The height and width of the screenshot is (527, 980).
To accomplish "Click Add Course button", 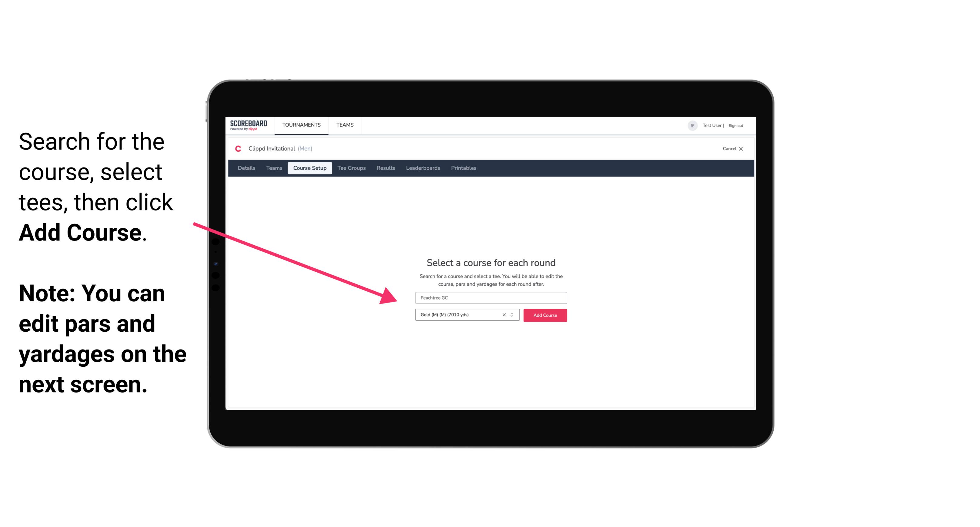I will [545, 315].
